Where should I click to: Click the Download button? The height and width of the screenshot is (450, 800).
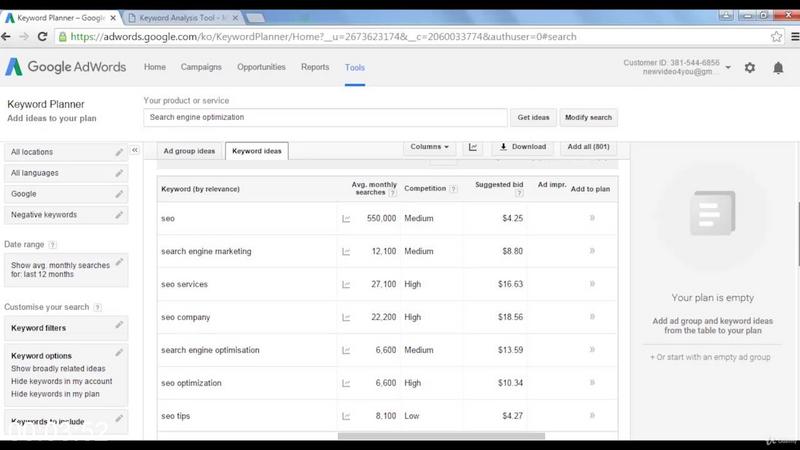tap(523, 147)
